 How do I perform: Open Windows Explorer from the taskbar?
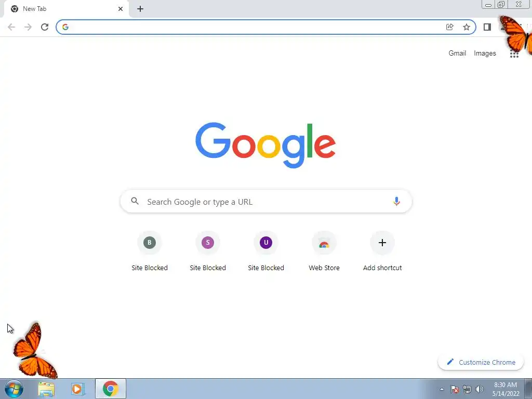coord(46,389)
